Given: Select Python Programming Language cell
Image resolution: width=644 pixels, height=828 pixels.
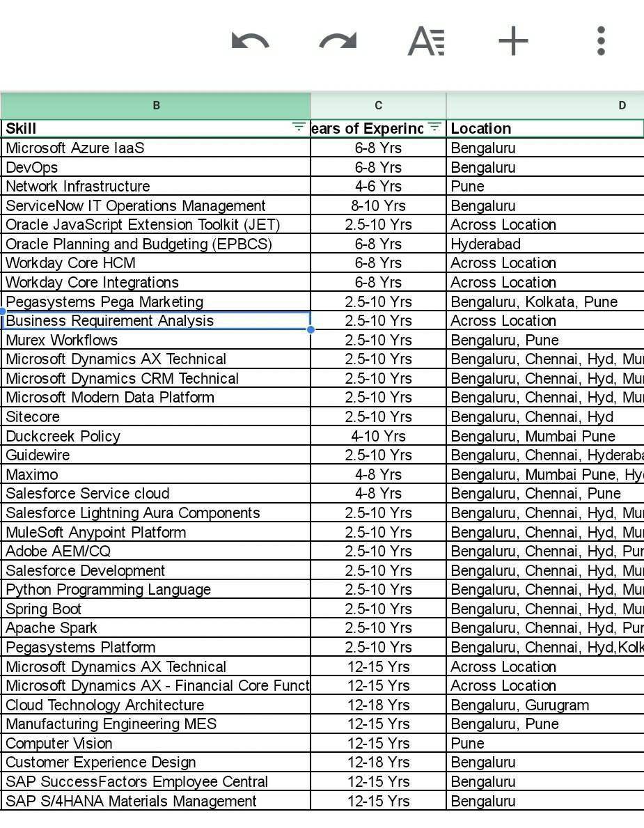Looking at the screenshot, I should pyautogui.click(x=156, y=589).
